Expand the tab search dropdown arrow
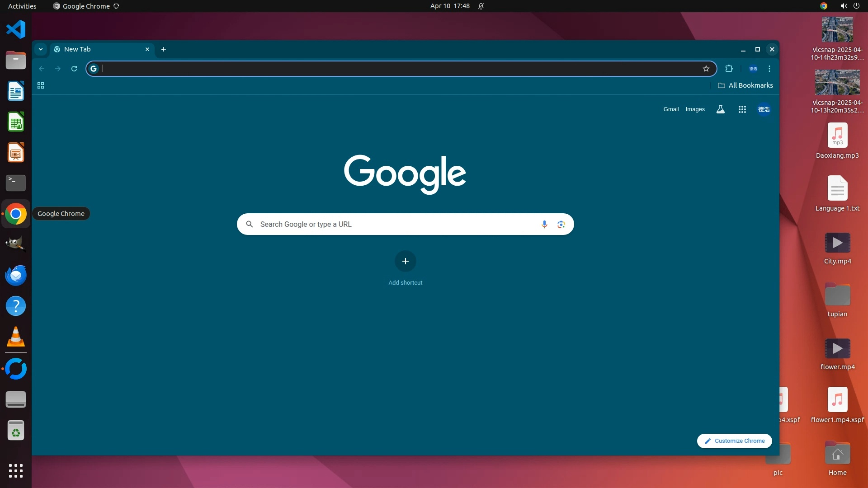Image resolution: width=868 pixels, height=488 pixels. click(41, 49)
